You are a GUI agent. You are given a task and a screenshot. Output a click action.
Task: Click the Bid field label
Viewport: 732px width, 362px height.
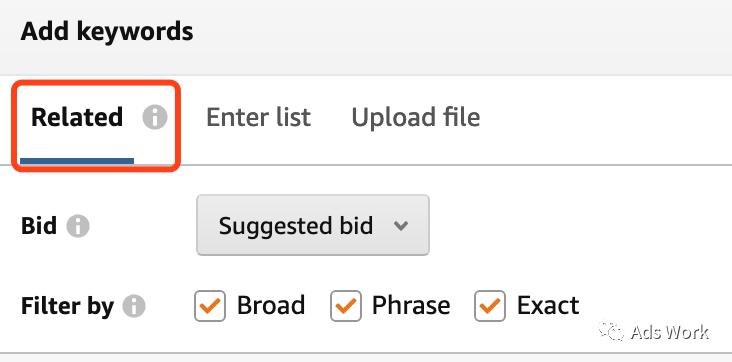(x=39, y=226)
